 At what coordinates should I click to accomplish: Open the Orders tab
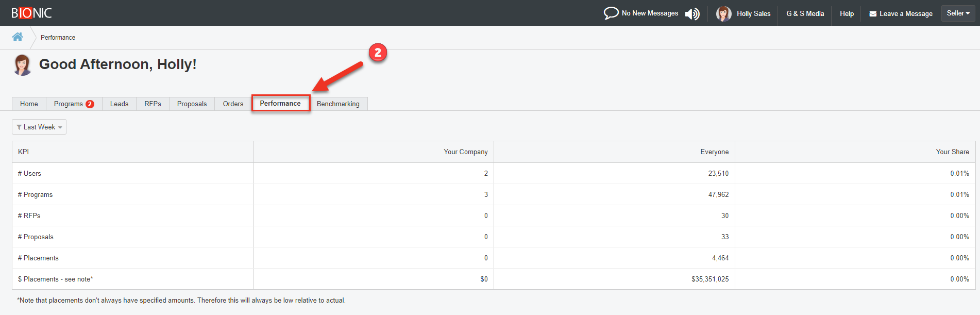pyautogui.click(x=233, y=104)
